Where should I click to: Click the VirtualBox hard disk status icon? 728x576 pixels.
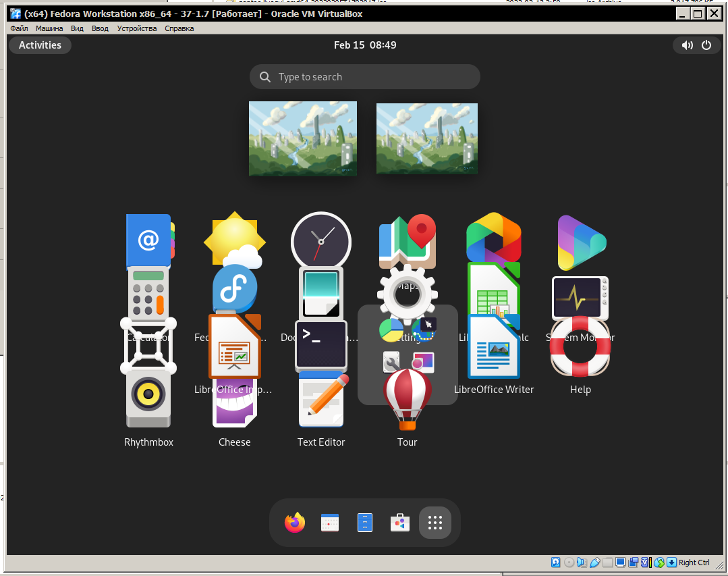556,562
